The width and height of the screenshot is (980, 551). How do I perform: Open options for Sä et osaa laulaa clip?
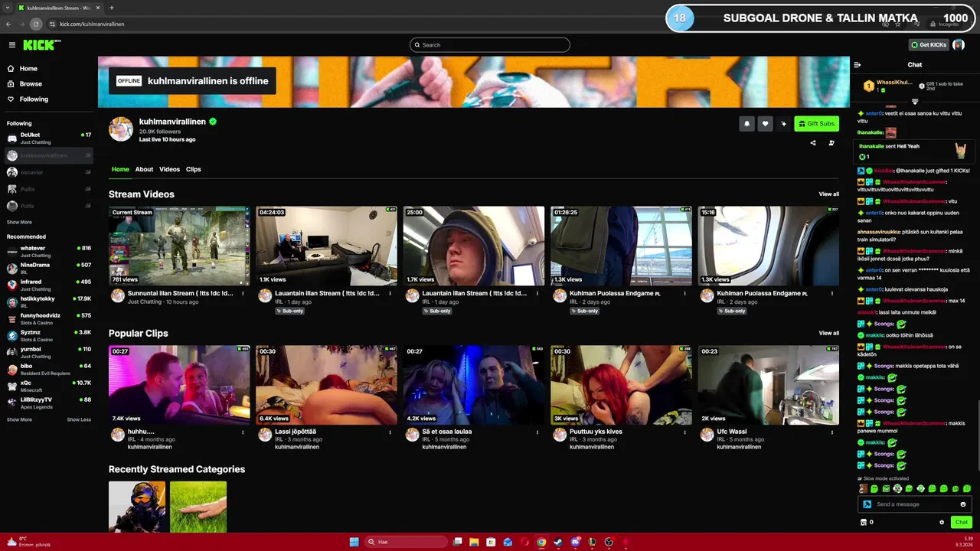537,432
